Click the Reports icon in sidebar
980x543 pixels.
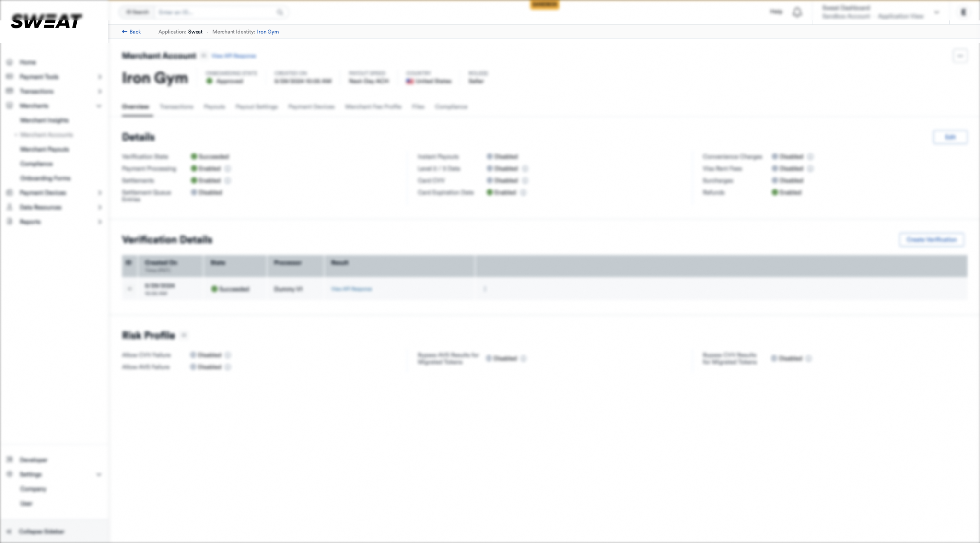(x=10, y=222)
